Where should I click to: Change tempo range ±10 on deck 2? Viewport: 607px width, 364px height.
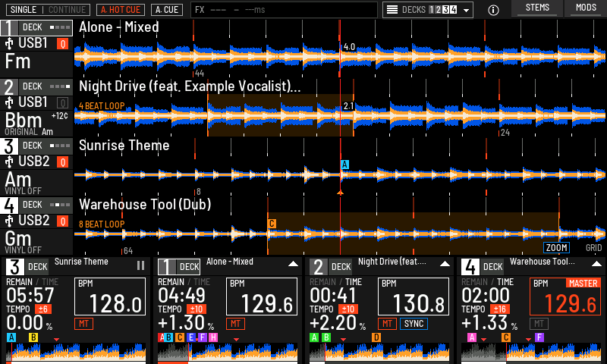(348, 309)
